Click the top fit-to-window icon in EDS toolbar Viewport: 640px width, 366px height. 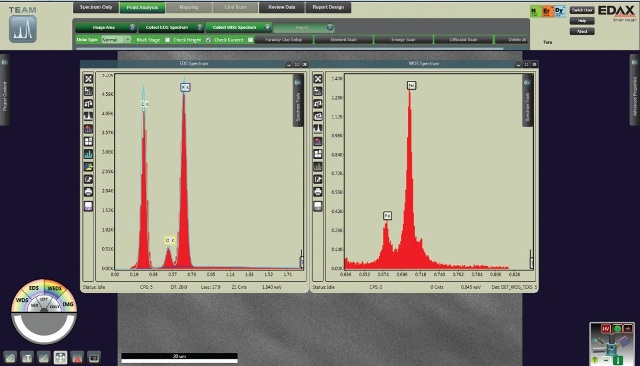pyautogui.click(x=88, y=79)
